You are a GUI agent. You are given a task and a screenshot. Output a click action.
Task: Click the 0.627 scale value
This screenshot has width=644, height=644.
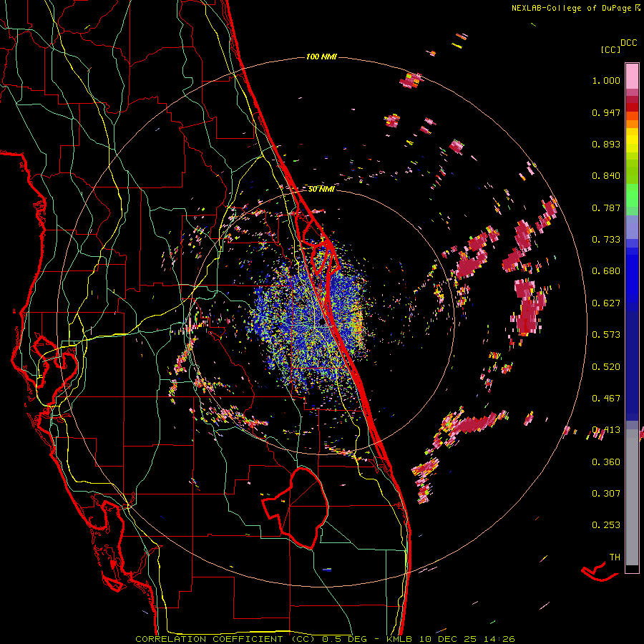click(x=606, y=303)
